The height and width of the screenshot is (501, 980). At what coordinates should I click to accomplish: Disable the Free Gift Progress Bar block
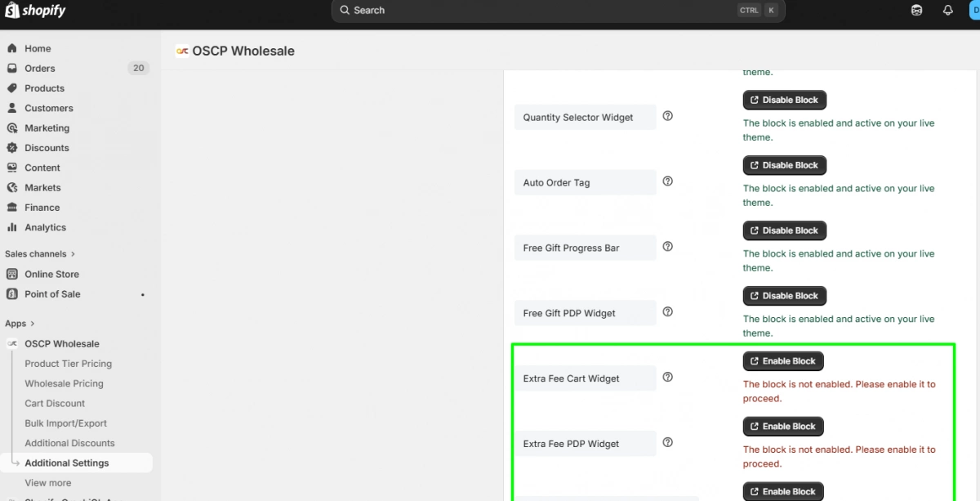pos(784,230)
